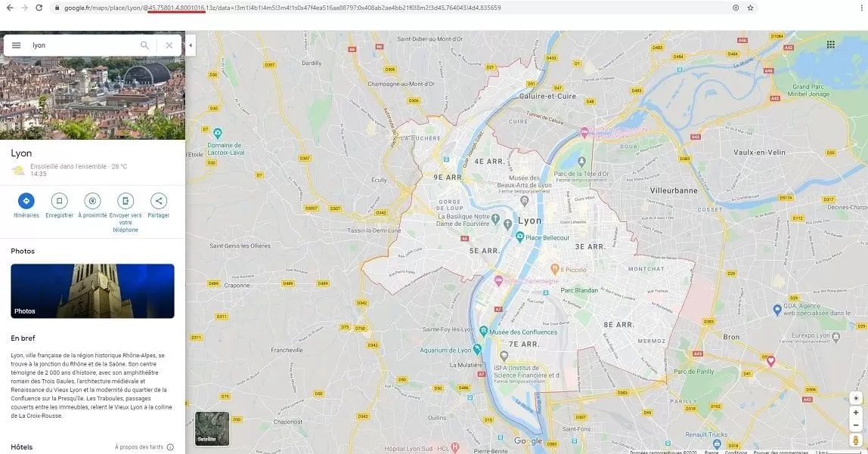This screenshot has width=868, height=454.
Task: Open the Hôtel Charlemagne map marker
Action: 498,280
